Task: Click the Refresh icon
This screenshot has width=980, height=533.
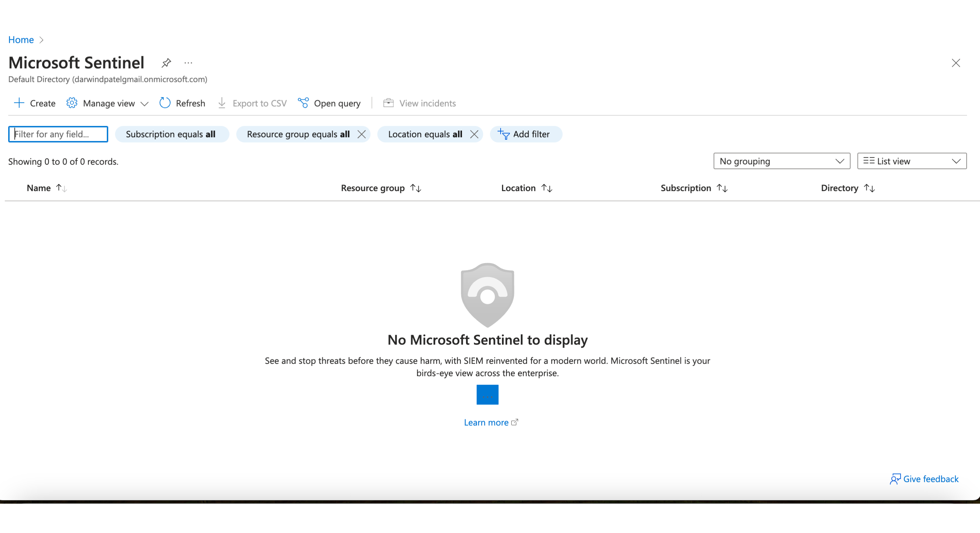Action: click(x=165, y=103)
